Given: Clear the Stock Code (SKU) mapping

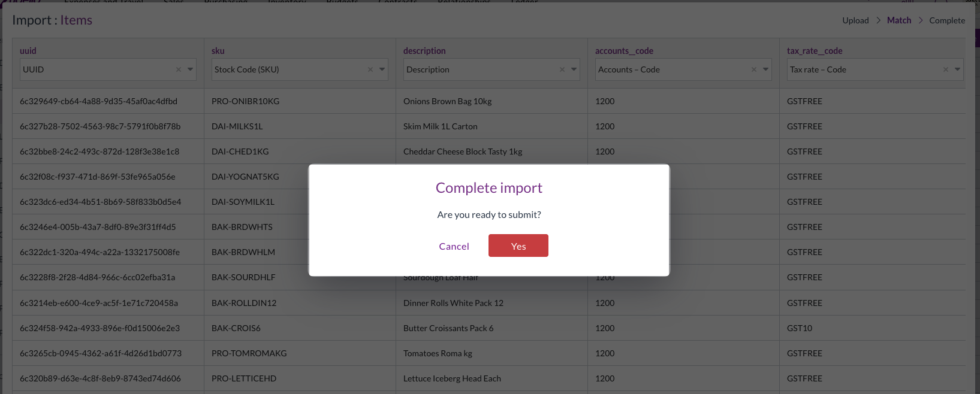Looking at the screenshot, I should (370, 69).
